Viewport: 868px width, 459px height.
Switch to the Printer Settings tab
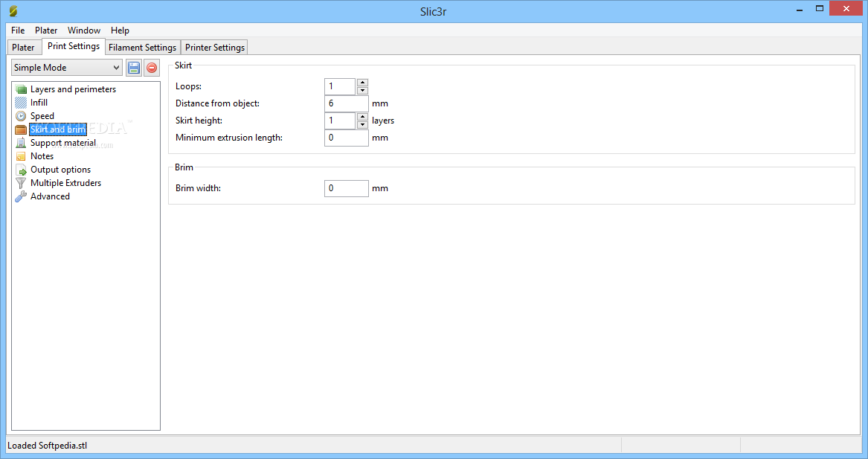215,48
